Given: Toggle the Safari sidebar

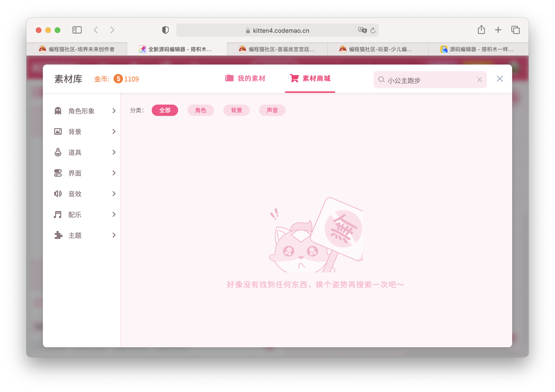Looking at the screenshot, I should click(x=77, y=30).
